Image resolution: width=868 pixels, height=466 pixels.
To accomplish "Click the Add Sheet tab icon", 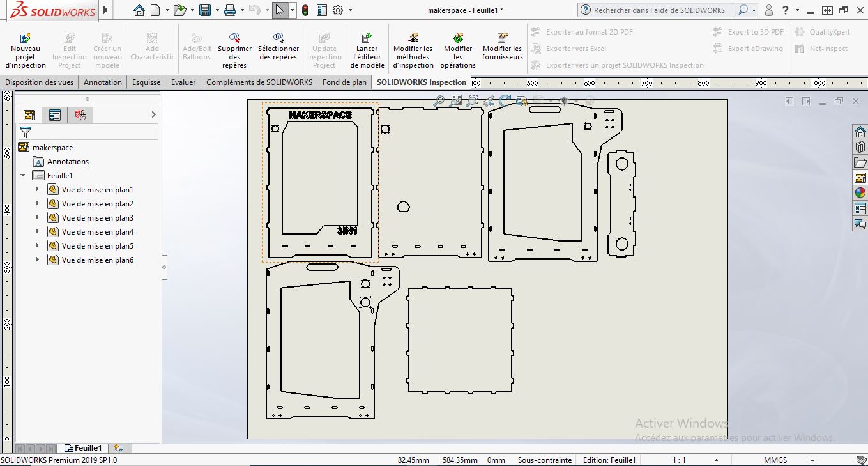I will pos(118,448).
